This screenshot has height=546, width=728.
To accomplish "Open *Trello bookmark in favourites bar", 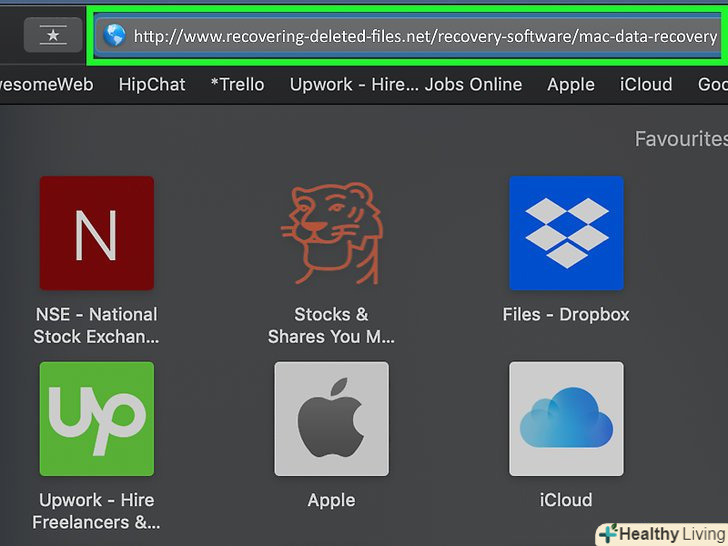I will click(x=237, y=84).
